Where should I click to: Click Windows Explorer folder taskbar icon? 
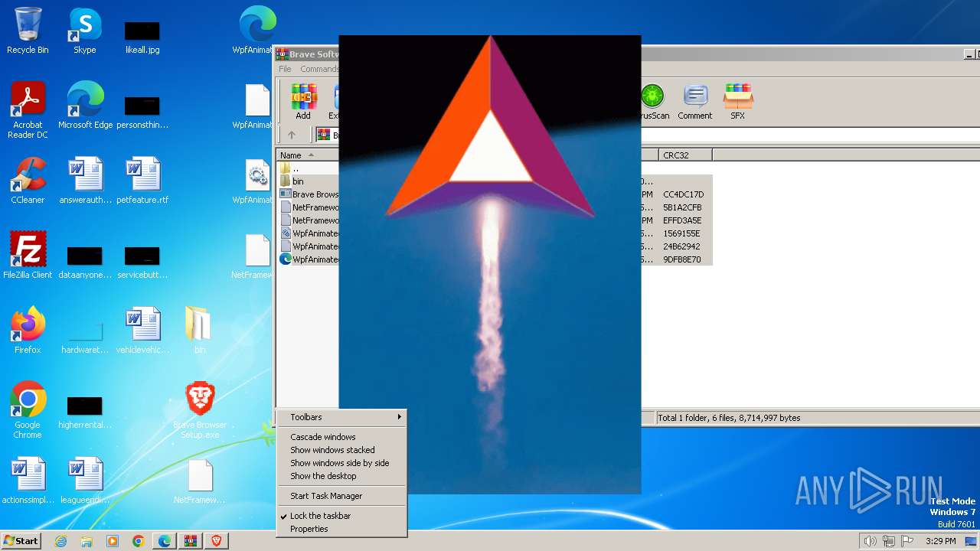87,541
